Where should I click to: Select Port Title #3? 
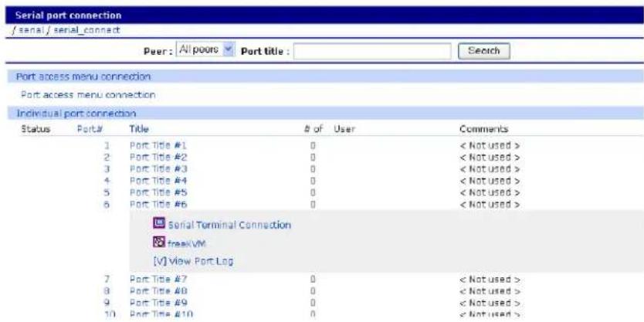tap(158, 169)
